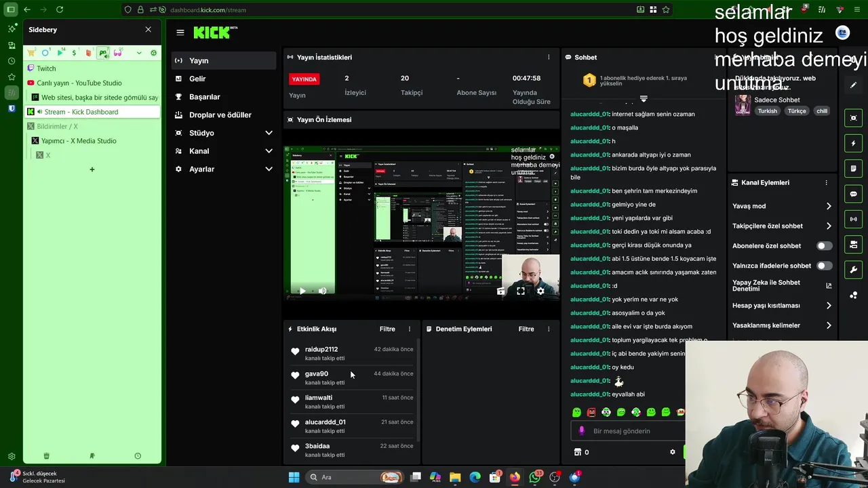Image resolution: width=868 pixels, height=488 pixels.
Task: Open Yasaklanmış kelimeler settings
Action: pos(782,325)
